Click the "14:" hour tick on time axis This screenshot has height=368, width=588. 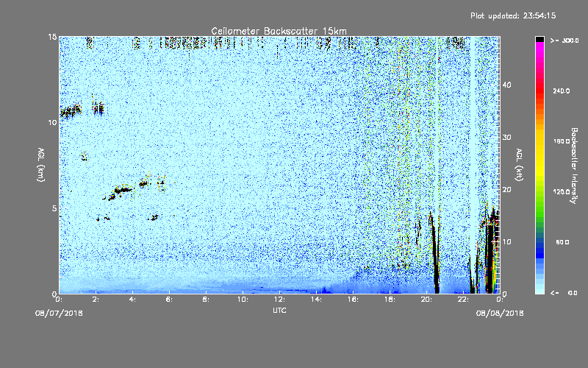(x=316, y=300)
